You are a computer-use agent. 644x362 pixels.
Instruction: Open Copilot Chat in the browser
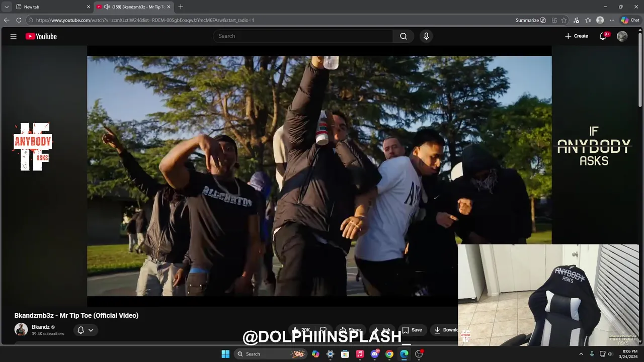click(630, 20)
